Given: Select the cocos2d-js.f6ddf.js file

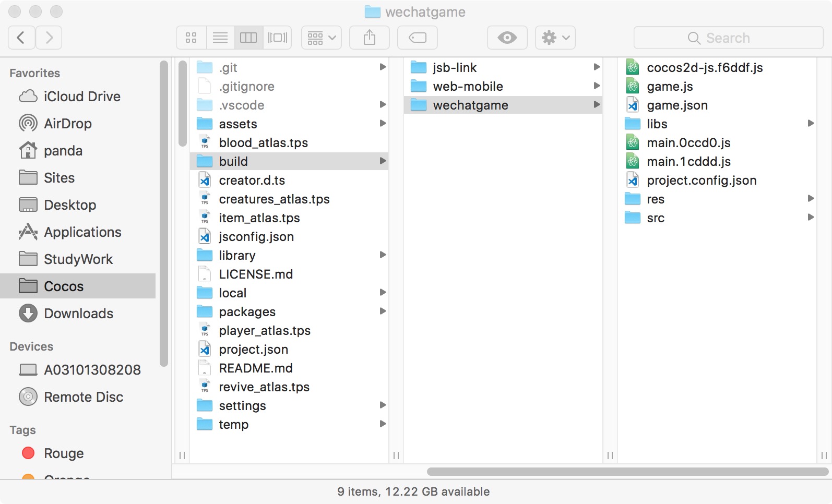Looking at the screenshot, I should click(717, 67).
